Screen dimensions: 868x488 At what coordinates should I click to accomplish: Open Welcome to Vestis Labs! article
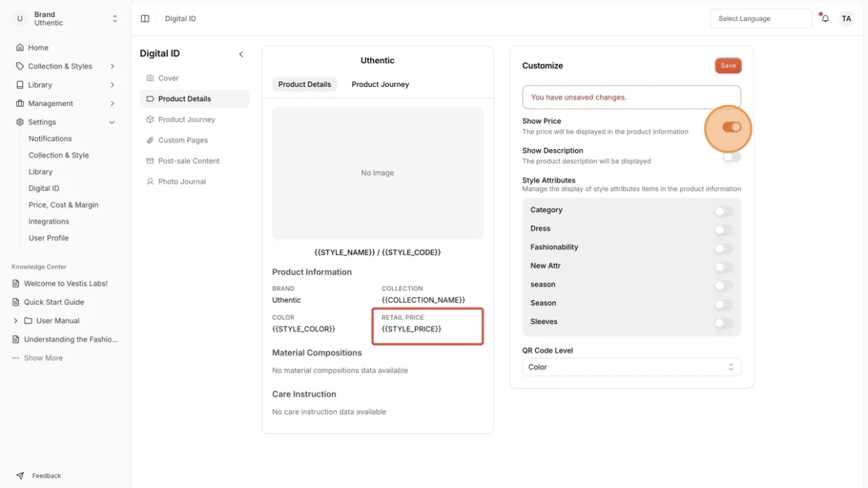(x=66, y=284)
